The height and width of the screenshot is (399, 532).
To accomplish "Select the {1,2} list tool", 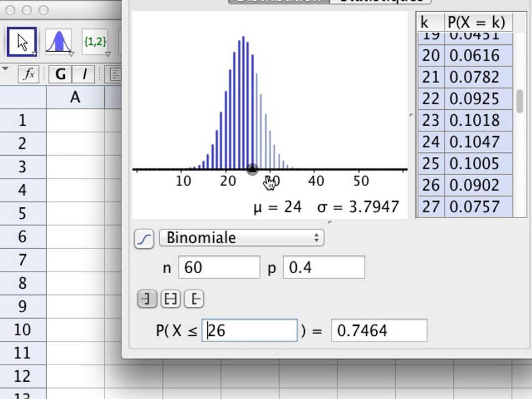I will click(x=95, y=42).
